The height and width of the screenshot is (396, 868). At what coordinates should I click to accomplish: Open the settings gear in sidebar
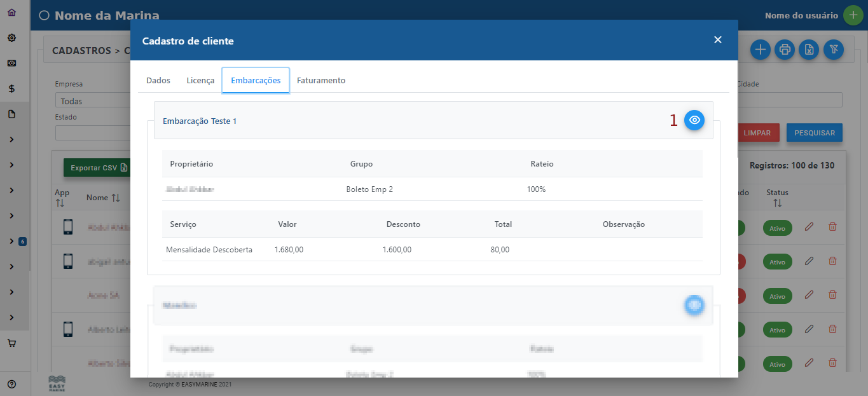[11, 38]
